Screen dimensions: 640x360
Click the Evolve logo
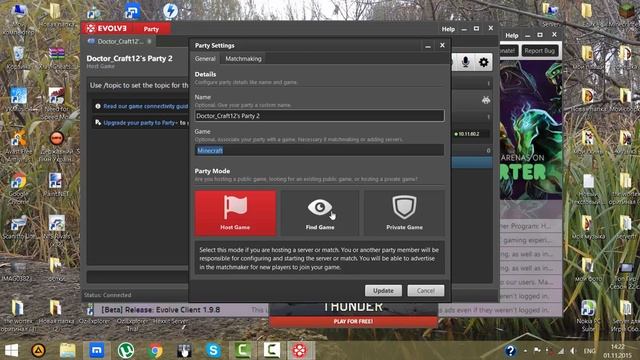[107, 29]
